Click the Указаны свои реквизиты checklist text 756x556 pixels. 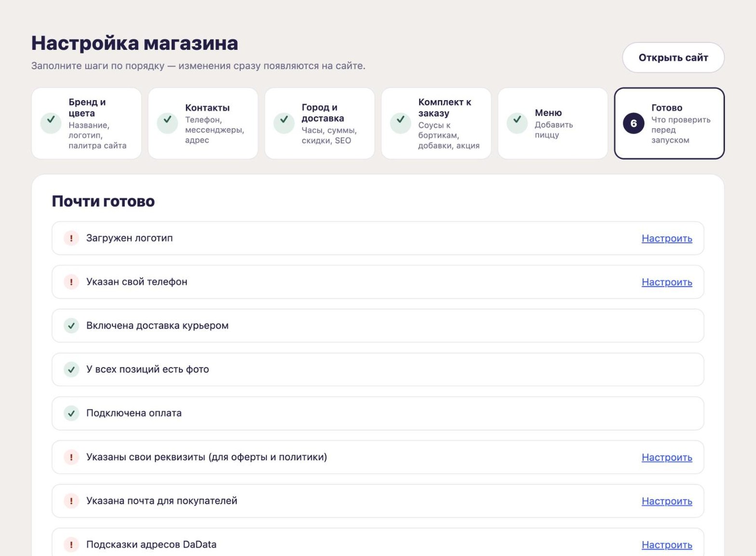click(x=206, y=457)
